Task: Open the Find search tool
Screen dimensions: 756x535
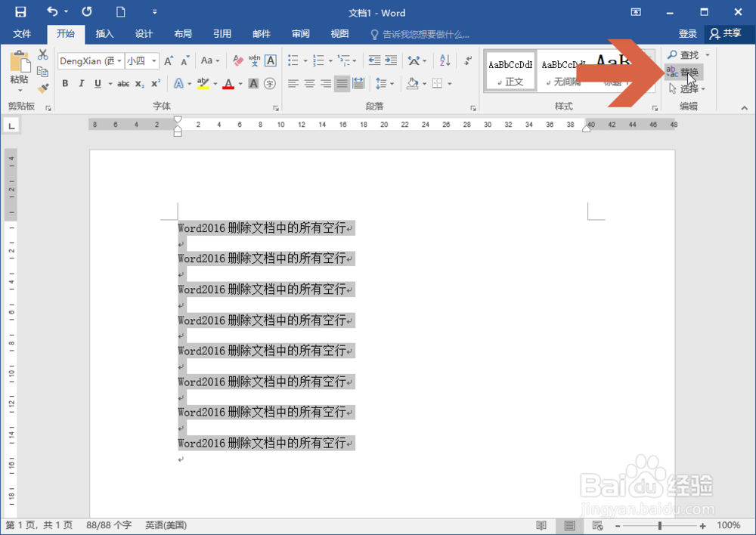Action: (683, 55)
